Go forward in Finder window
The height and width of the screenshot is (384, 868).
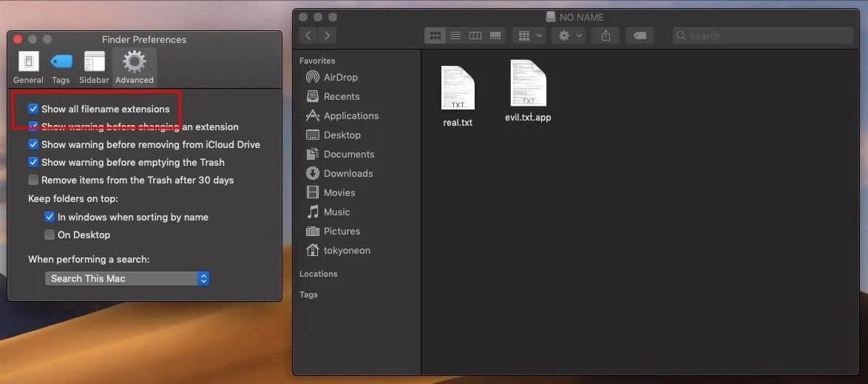pyautogui.click(x=327, y=36)
